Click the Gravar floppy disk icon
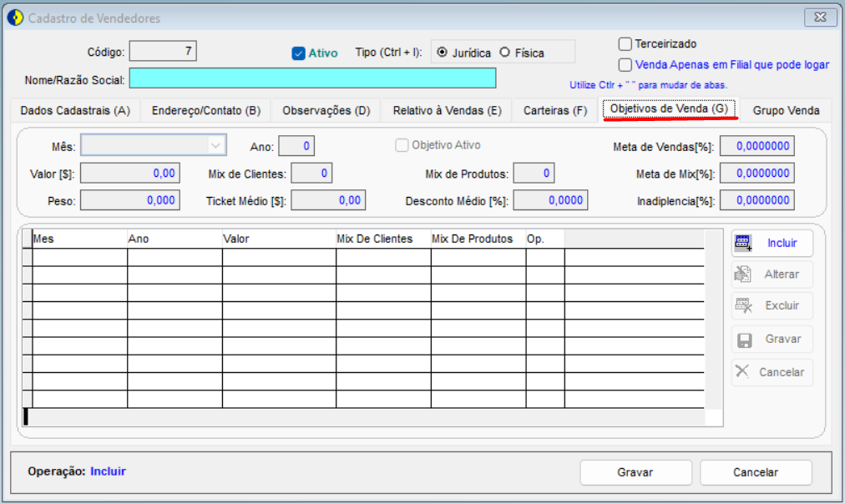The width and height of the screenshot is (845, 504). point(744,340)
